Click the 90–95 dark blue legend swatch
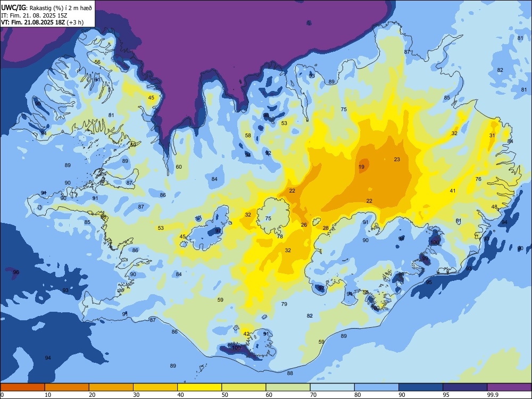 pyautogui.click(x=421, y=387)
